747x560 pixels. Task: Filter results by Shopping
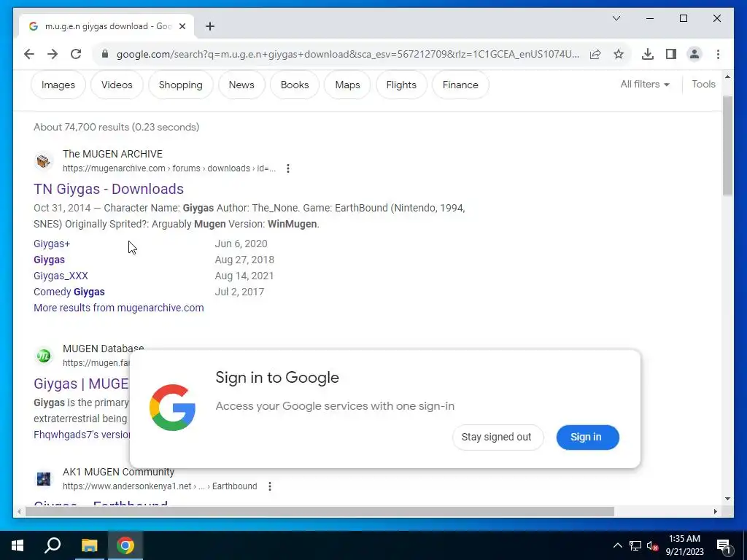coord(181,85)
